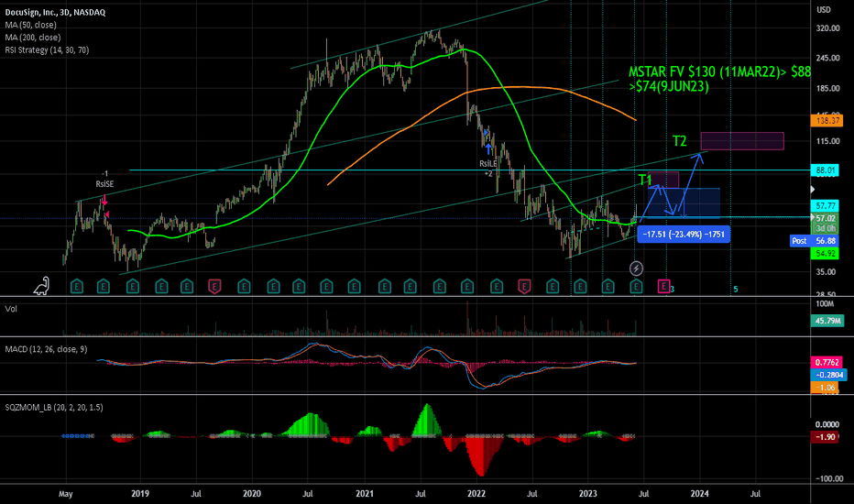Click the orange -1.06 MACD value label

click(x=825, y=388)
